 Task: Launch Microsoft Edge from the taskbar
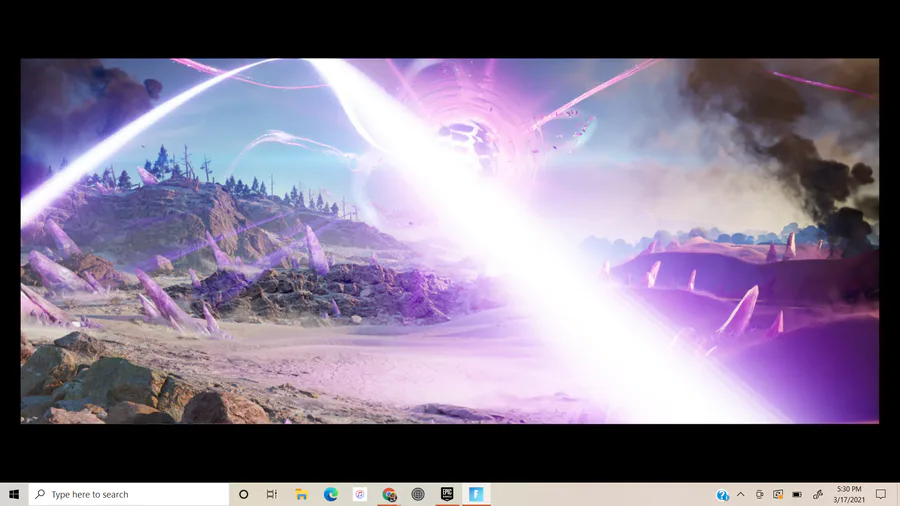click(x=331, y=494)
